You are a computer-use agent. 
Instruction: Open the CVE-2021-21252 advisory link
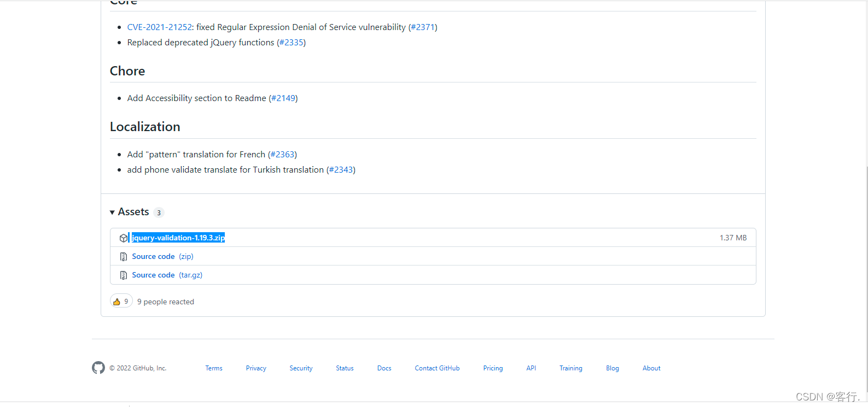tap(160, 27)
